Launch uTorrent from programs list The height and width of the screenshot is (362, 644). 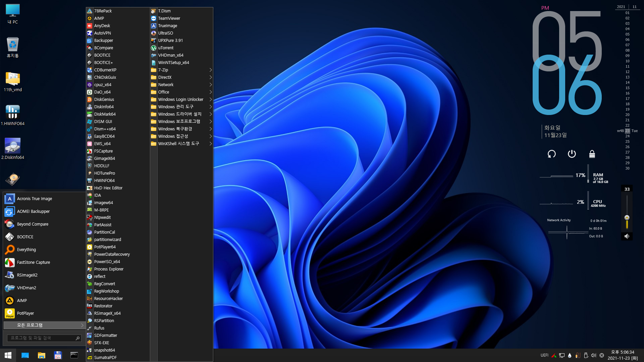(x=181, y=48)
